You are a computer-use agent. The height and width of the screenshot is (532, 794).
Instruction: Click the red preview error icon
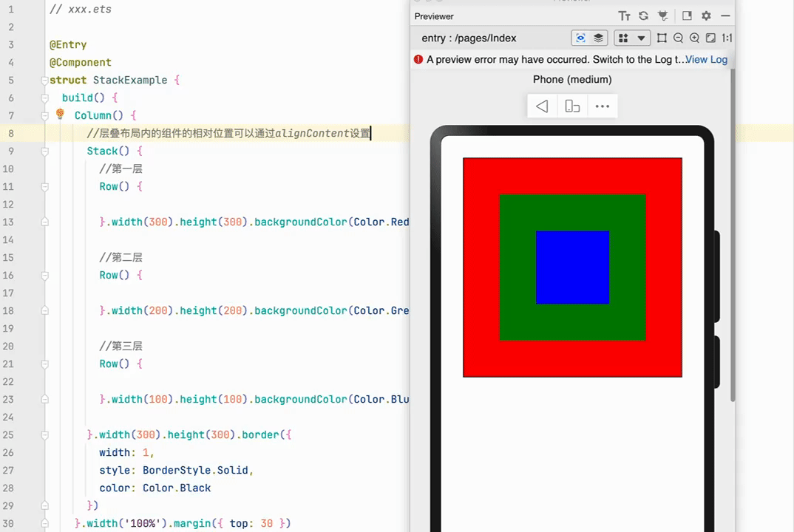pos(418,59)
